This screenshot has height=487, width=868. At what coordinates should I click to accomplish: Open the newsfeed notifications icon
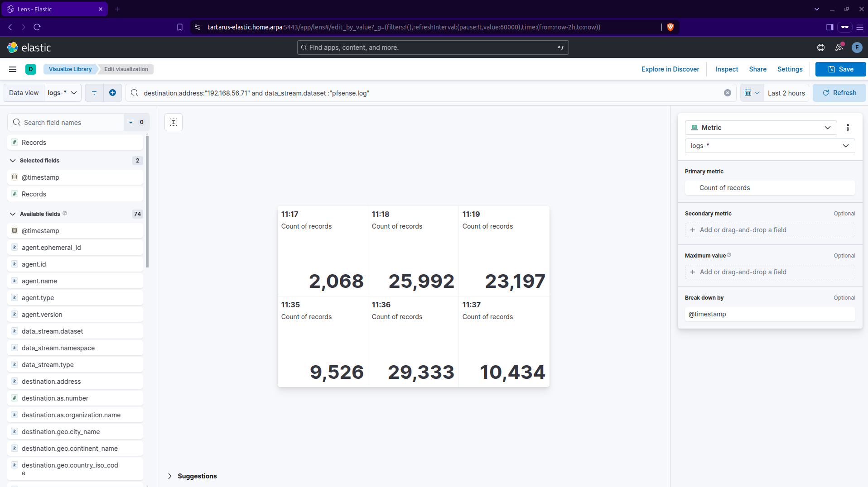(x=839, y=48)
